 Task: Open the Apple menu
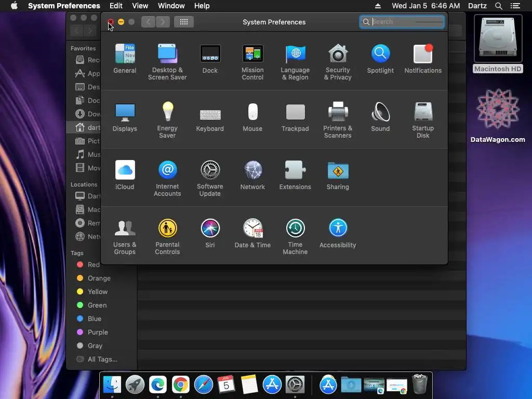point(14,6)
